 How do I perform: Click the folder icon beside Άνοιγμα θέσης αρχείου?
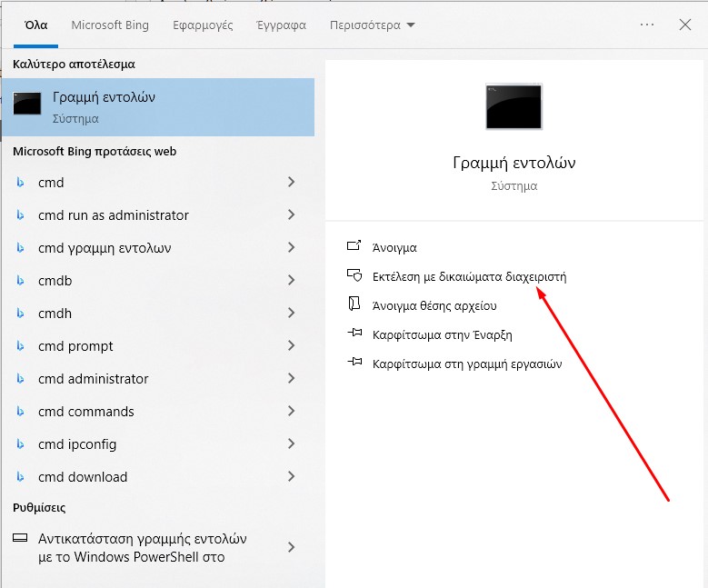click(x=354, y=304)
